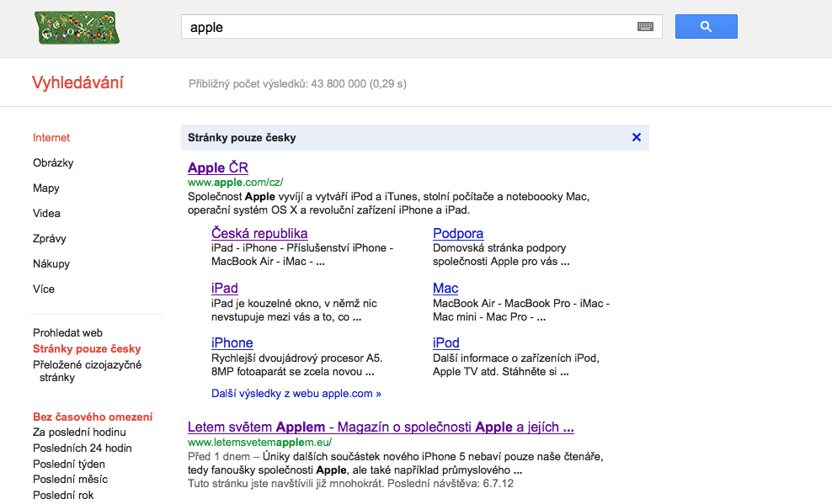Filter results to Poslední hodinu

pyautogui.click(x=82, y=432)
